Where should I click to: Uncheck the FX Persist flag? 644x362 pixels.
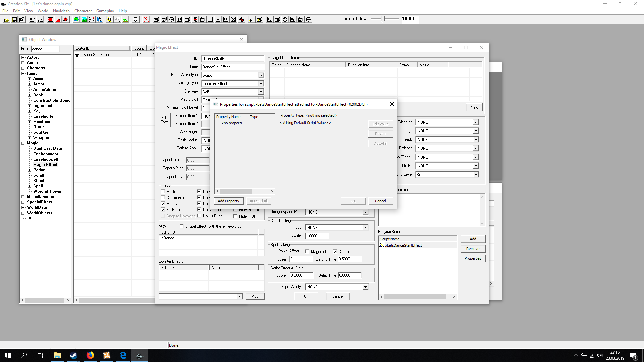pyautogui.click(x=163, y=210)
